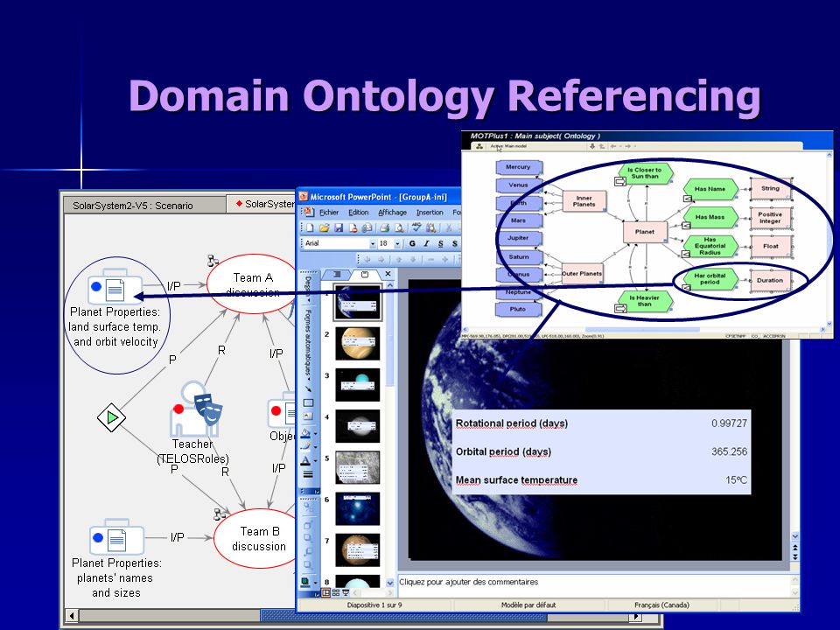Switch to the Outline tab in slide pane

[337, 274]
